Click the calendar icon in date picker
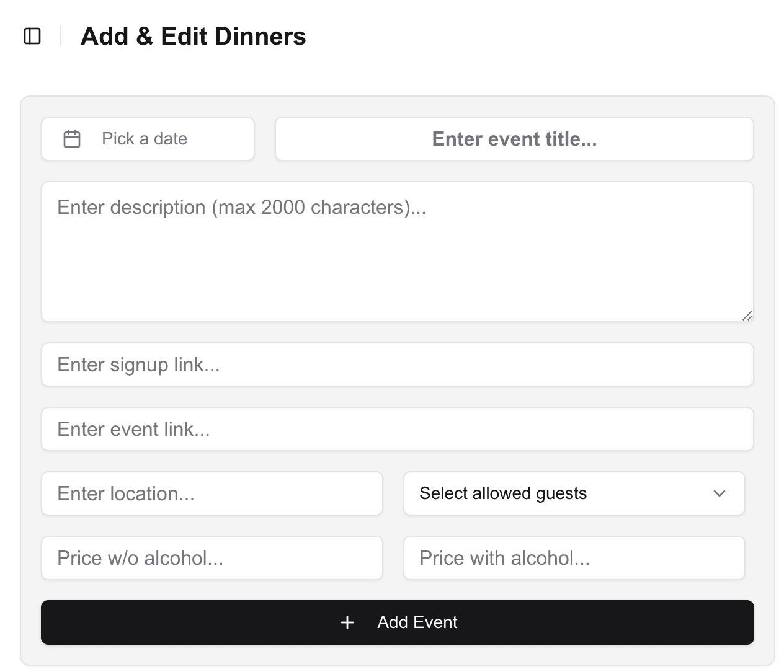The image size is (784, 672). coord(72,139)
